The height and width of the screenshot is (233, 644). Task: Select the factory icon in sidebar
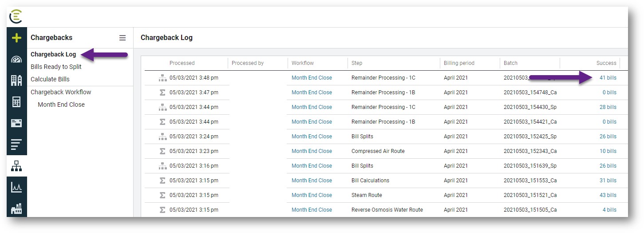pos(16,209)
